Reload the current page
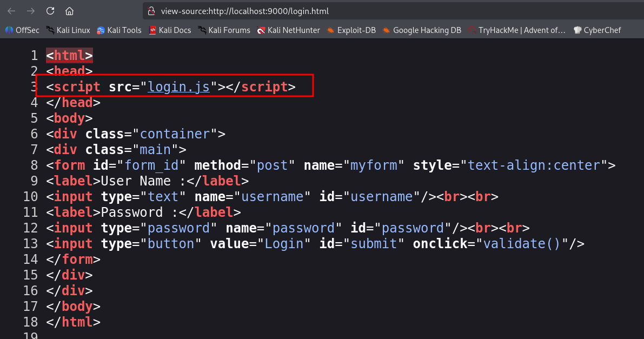This screenshot has height=339, width=644. (x=50, y=11)
